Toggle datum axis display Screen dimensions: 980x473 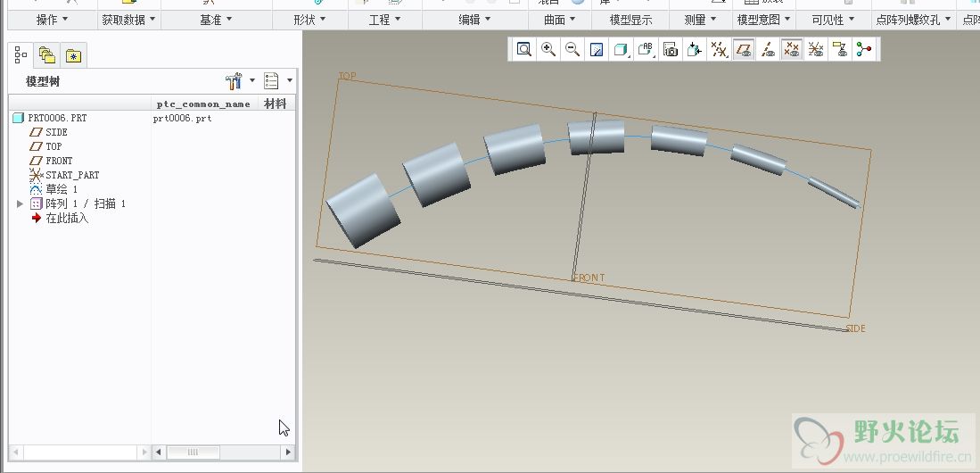[x=768, y=50]
